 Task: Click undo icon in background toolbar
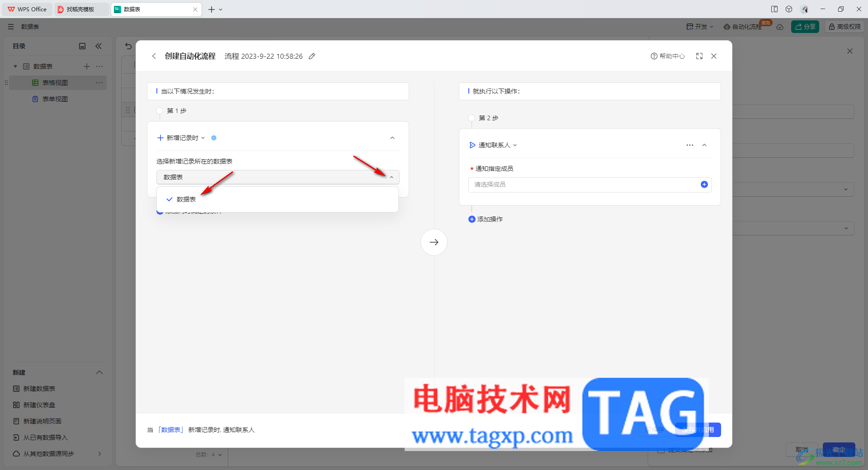click(x=128, y=46)
